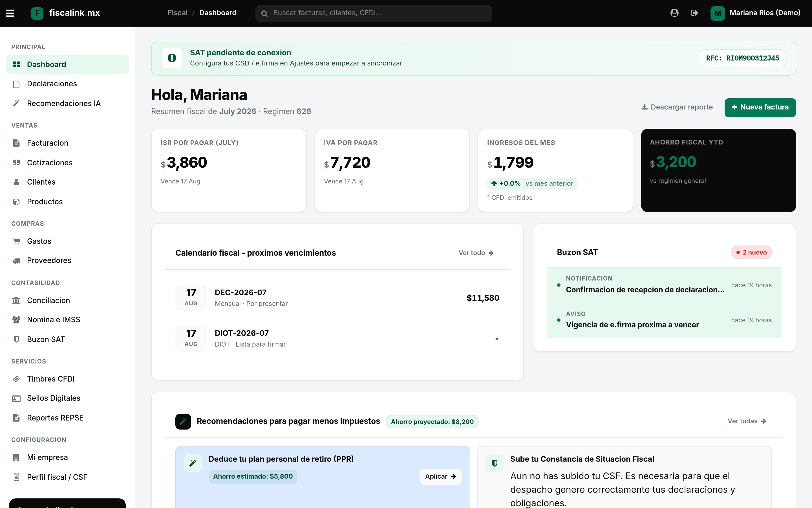Go to Recomendaciones IA section
The image size is (812, 508).
[x=67, y=104]
